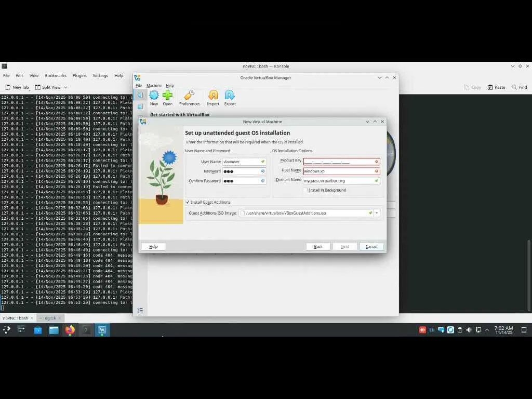Click the Confirm Password input field
This screenshot has width=532, height=399.
pos(244,181)
